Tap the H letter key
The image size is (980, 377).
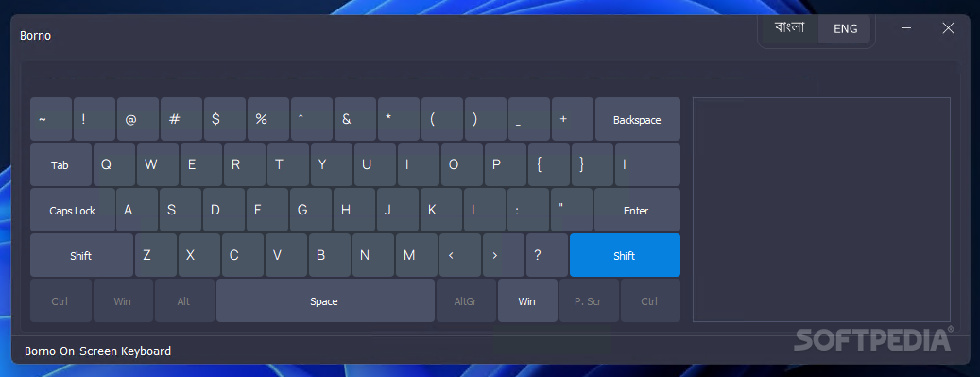point(353,210)
